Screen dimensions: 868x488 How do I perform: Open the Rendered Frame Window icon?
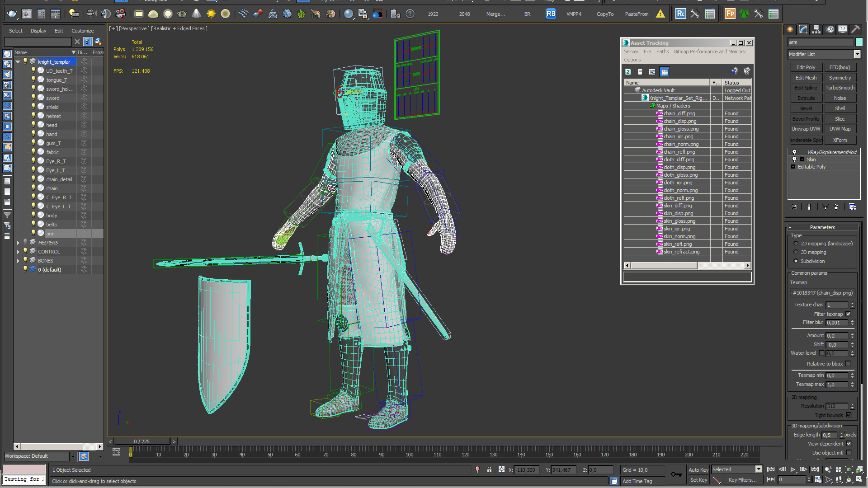[27, 14]
